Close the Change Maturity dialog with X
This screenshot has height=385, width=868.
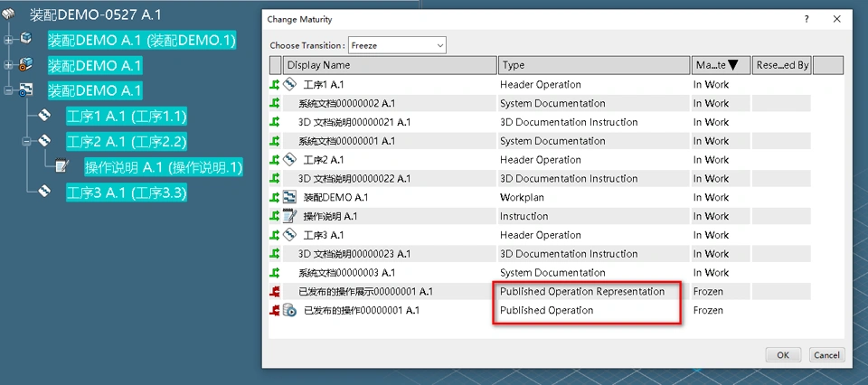point(837,19)
